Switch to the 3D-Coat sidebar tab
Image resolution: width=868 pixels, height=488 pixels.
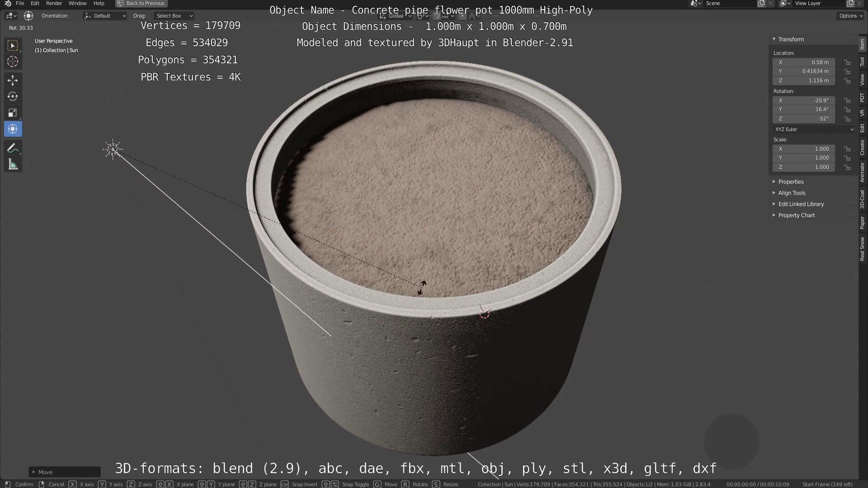[863, 199]
